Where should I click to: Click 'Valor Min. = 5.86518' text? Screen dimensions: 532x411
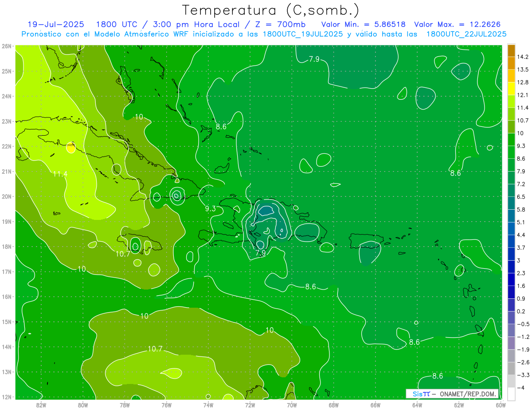(x=364, y=24)
